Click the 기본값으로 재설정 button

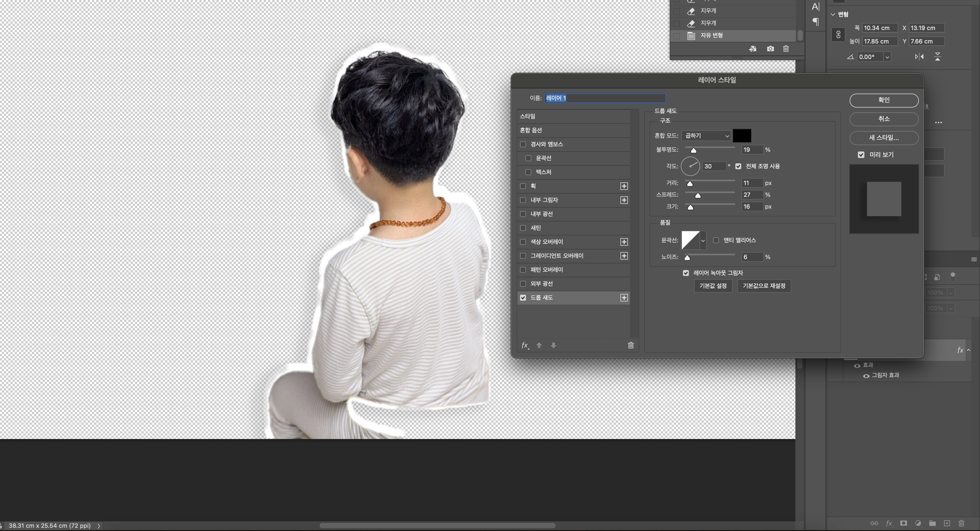pos(764,286)
